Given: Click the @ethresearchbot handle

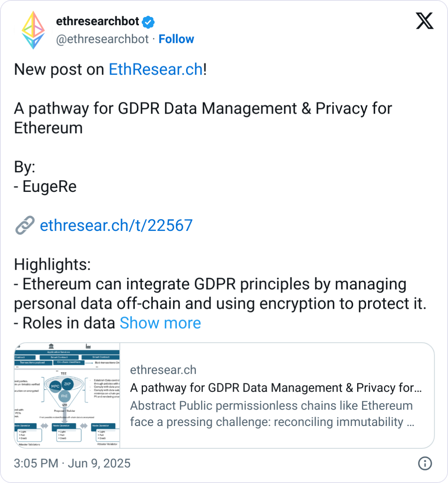Looking at the screenshot, I should pos(102,39).
